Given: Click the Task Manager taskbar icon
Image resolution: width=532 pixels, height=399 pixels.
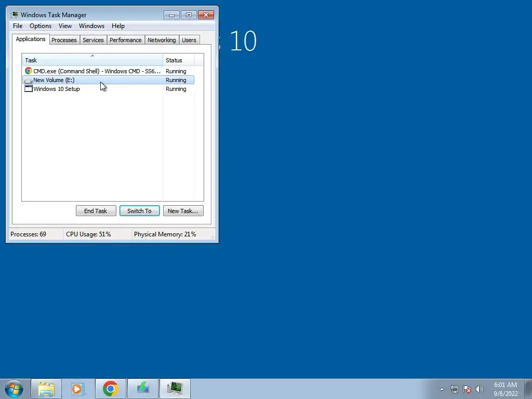Looking at the screenshot, I should pos(175,389).
